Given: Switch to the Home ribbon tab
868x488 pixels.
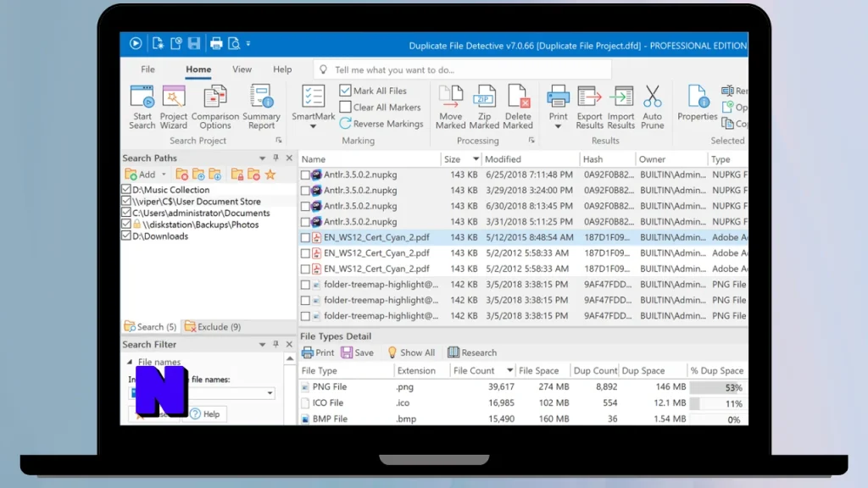Looking at the screenshot, I should click(x=198, y=69).
